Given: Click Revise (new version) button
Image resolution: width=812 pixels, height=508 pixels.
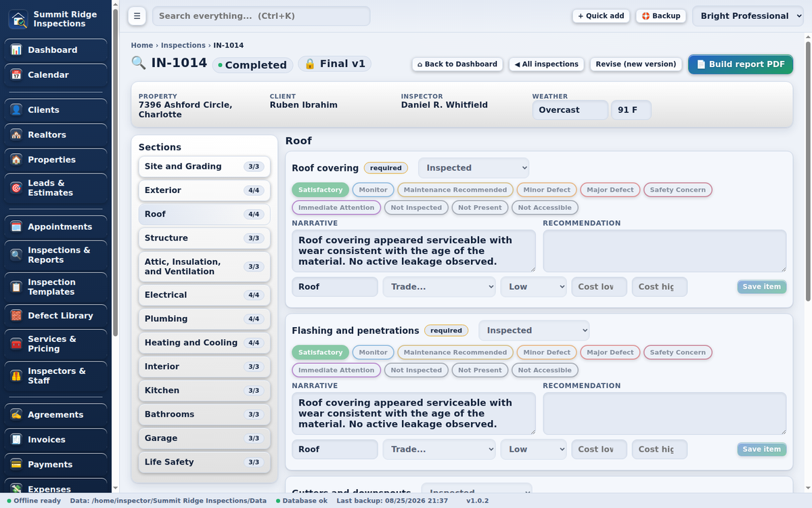Looking at the screenshot, I should [635, 64].
